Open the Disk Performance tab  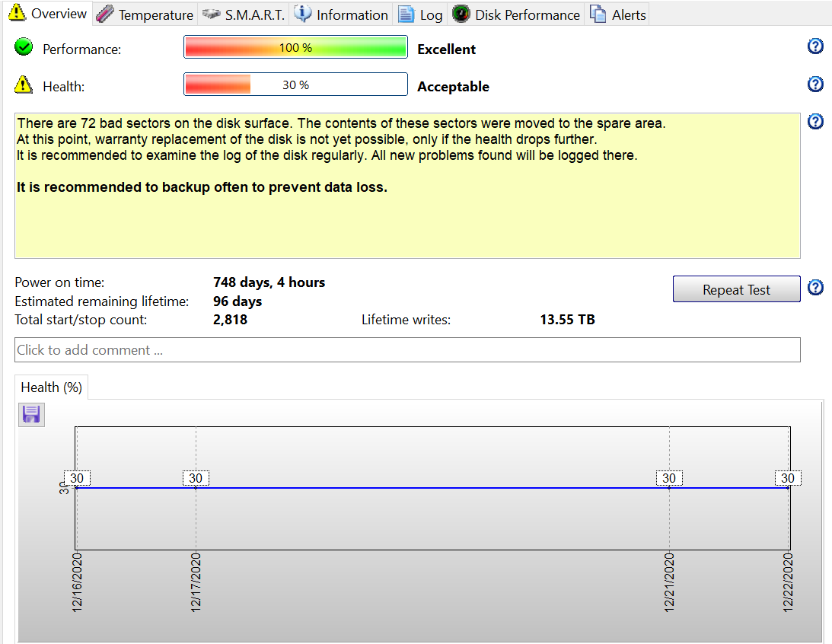coord(516,14)
